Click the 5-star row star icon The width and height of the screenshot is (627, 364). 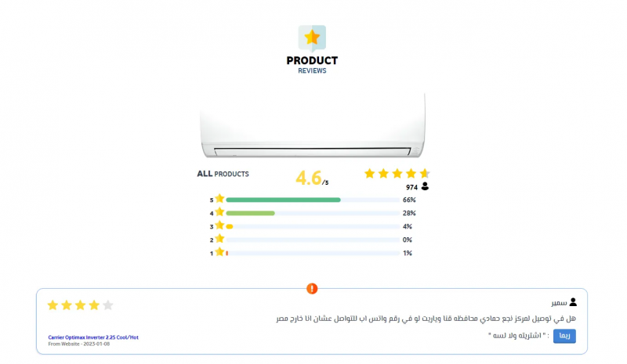[x=219, y=199]
